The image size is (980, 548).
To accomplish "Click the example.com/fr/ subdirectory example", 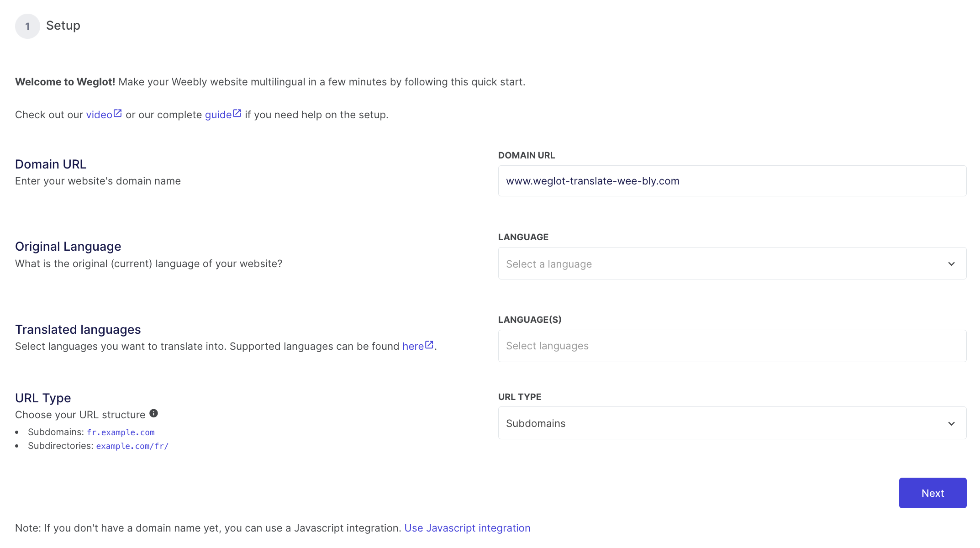I will 132,446.
